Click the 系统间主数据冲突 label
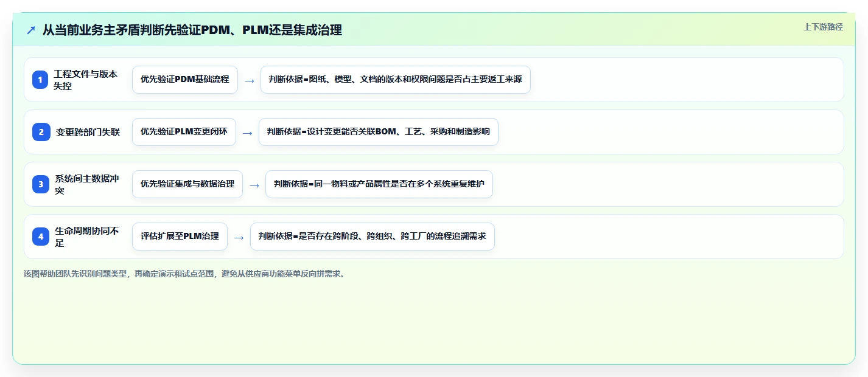Screen dimensions: 868x377 [86, 184]
